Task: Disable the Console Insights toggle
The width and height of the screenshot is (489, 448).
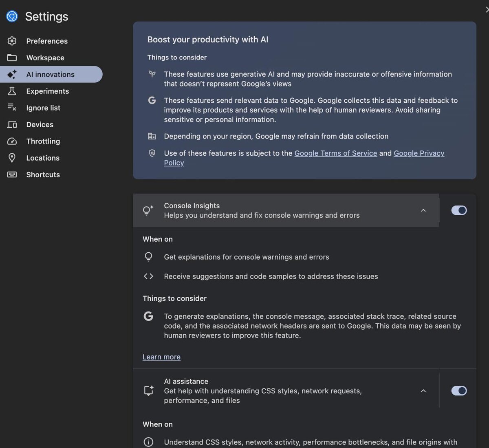Action: point(459,210)
